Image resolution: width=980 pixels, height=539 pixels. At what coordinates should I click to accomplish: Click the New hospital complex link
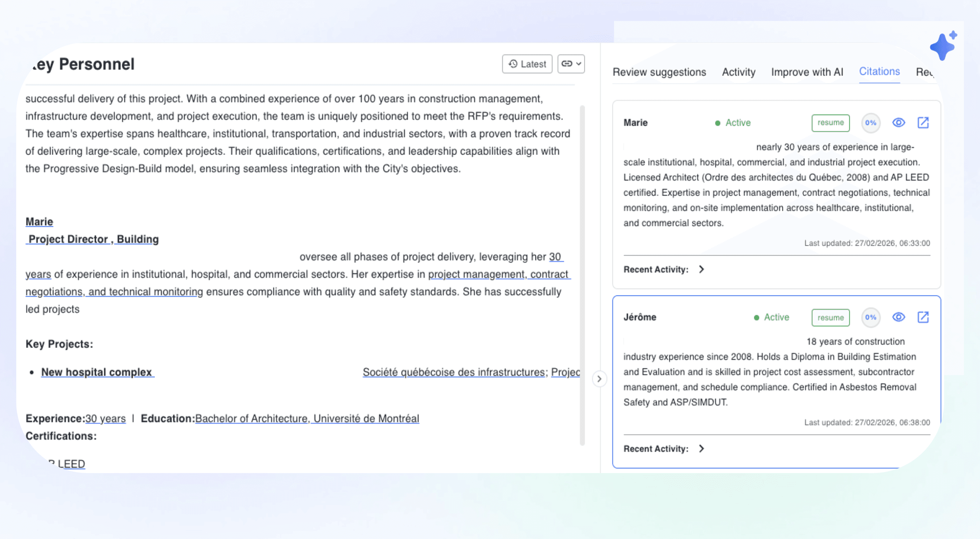pyautogui.click(x=97, y=372)
